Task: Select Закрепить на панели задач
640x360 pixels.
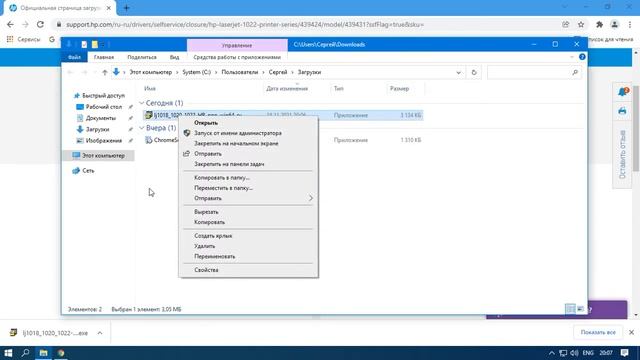Action: 248,164
